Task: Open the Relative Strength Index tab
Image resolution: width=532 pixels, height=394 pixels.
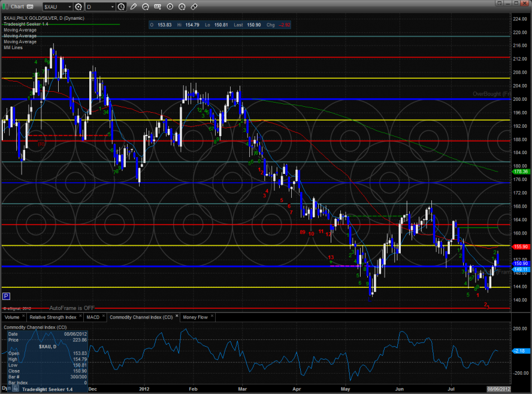Action: pos(53,317)
